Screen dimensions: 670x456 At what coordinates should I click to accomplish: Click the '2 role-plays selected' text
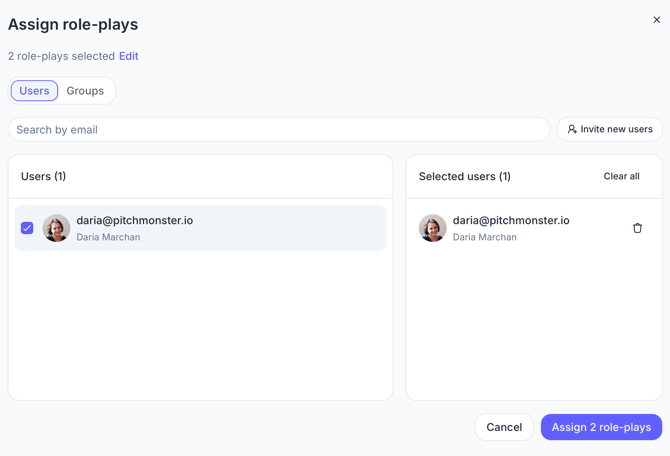point(61,56)
